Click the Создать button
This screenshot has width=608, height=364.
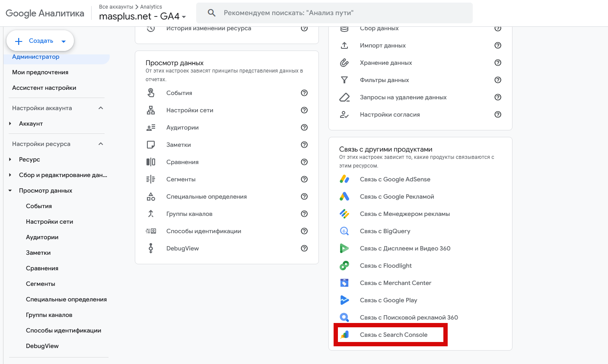40,41
